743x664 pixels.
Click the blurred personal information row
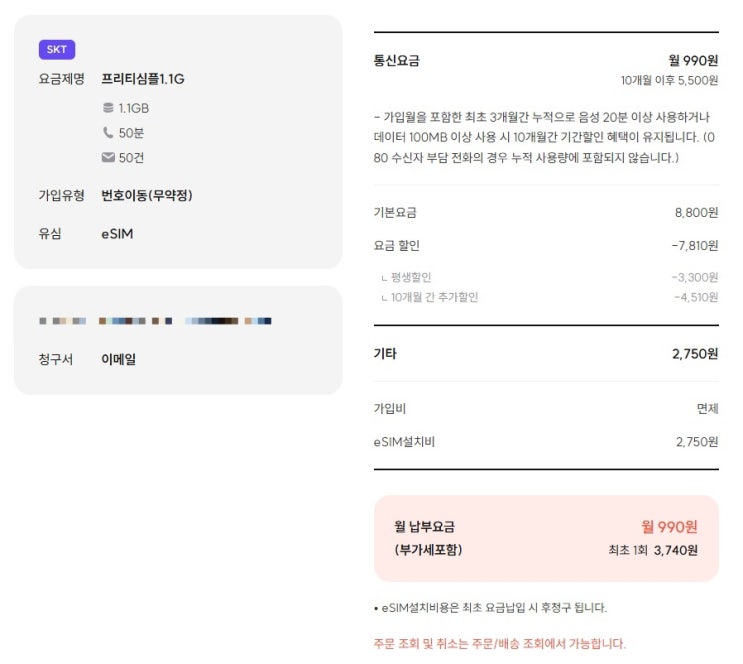(155, 321)
